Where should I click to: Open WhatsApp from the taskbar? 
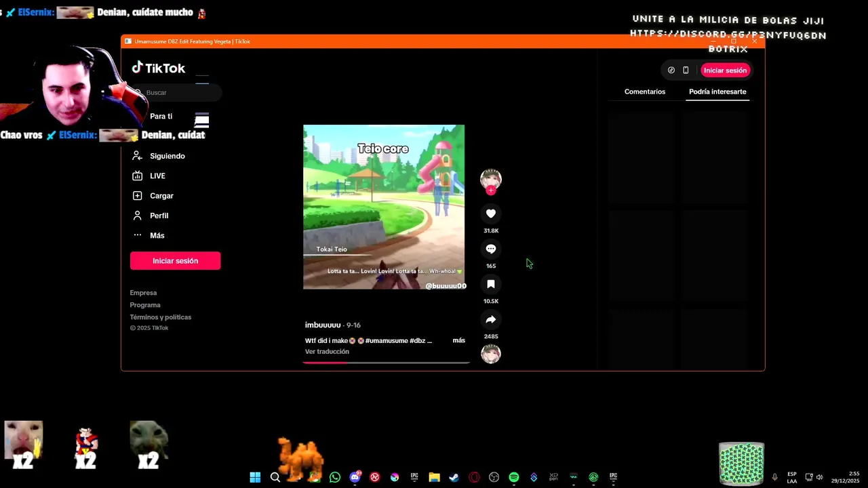[335, 477]
